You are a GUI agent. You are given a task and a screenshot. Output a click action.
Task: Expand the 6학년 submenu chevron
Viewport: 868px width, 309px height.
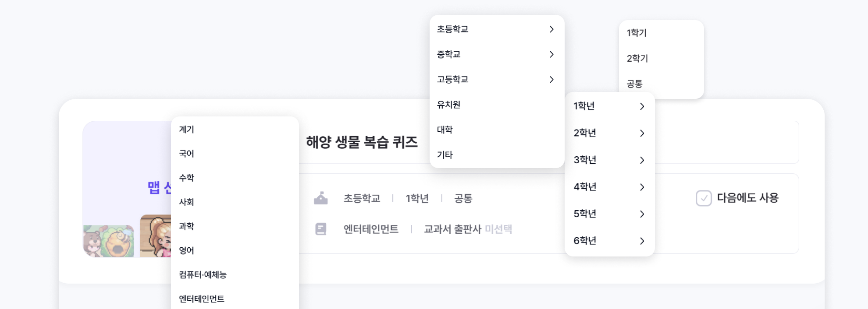(642, 241)
